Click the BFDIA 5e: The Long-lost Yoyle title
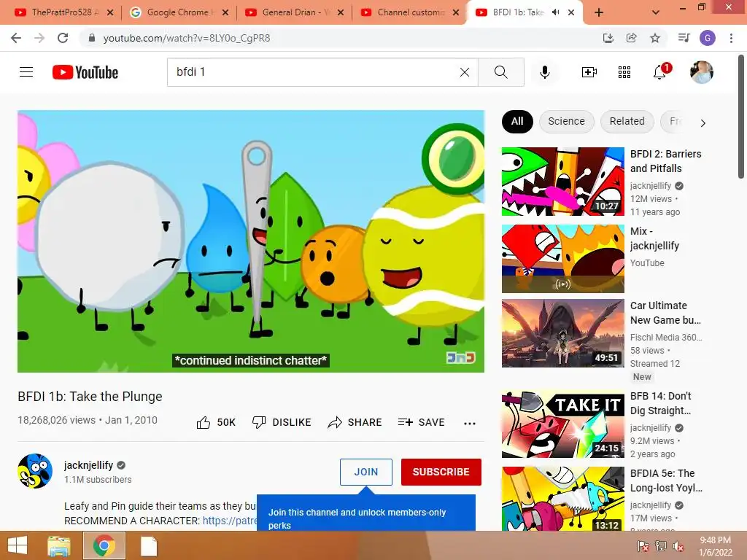The height and width of the screenshot is (560, 747). click(666, 481)
